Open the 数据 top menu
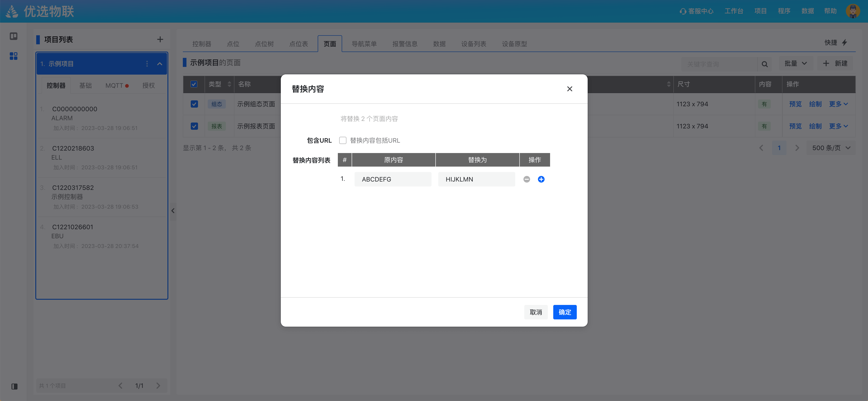Screen dimensions: 868x401 tap(808, 11)
